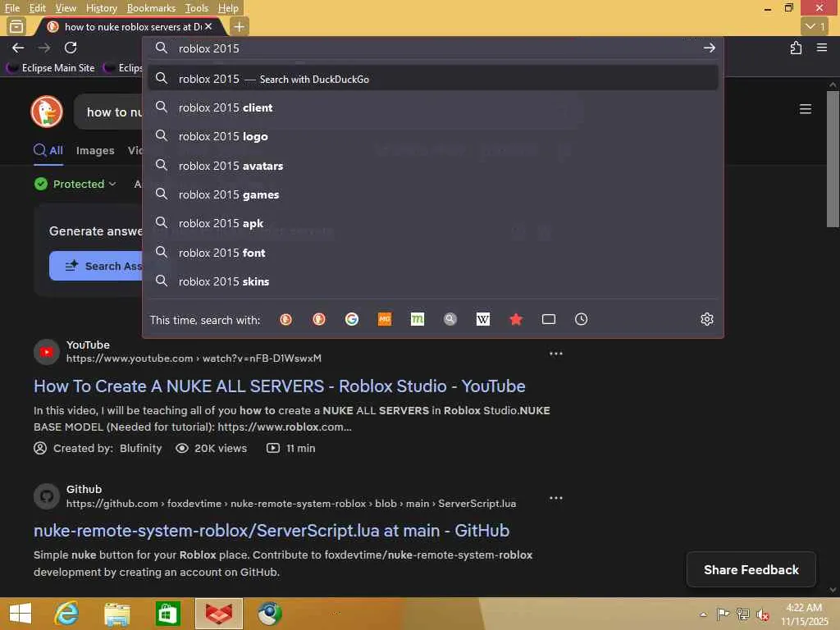Viewport: 840px width, 630px height.
Task: Search this time with the orange MG engine
Action: pos(385,319)
